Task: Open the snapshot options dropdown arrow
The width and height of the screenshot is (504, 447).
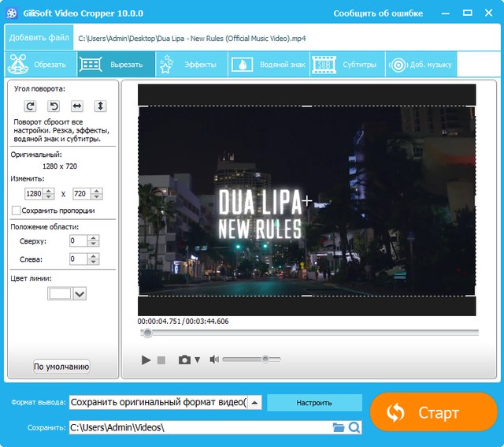Action: pos(198,359)
